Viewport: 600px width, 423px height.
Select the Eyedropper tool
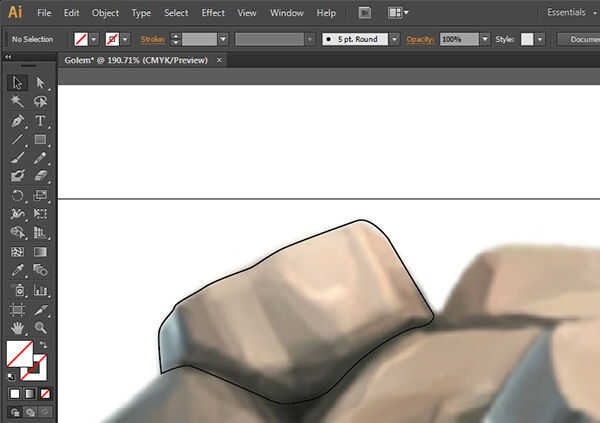point(17,270)
